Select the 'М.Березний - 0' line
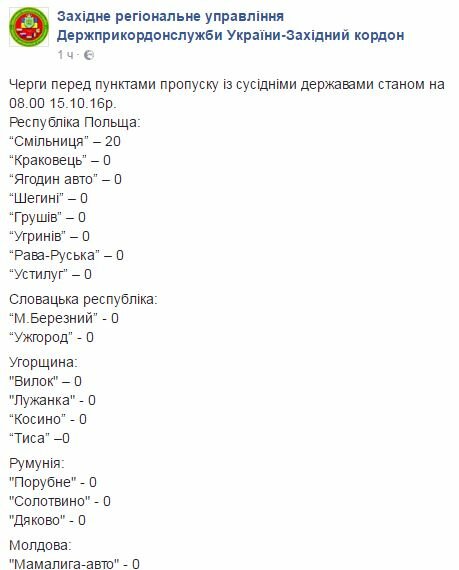The image size is (459, 570). click(x=64, y=318)
